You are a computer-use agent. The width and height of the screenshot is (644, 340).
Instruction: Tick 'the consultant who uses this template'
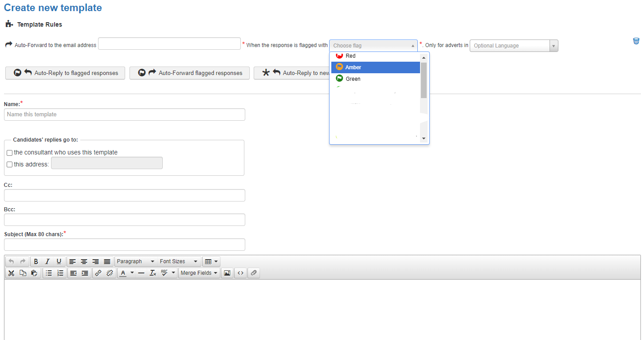pyautogui.click(x=10, y=153)
